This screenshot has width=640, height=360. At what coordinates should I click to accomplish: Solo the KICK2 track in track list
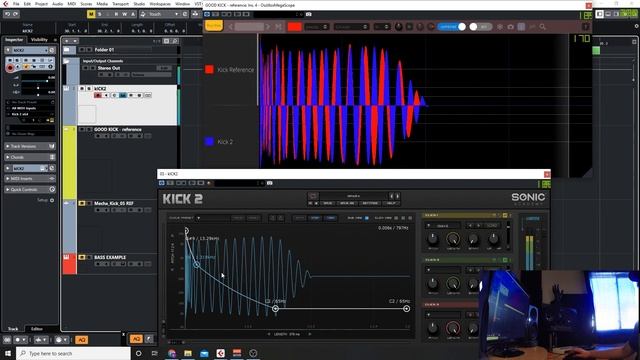tap(89, 89)
